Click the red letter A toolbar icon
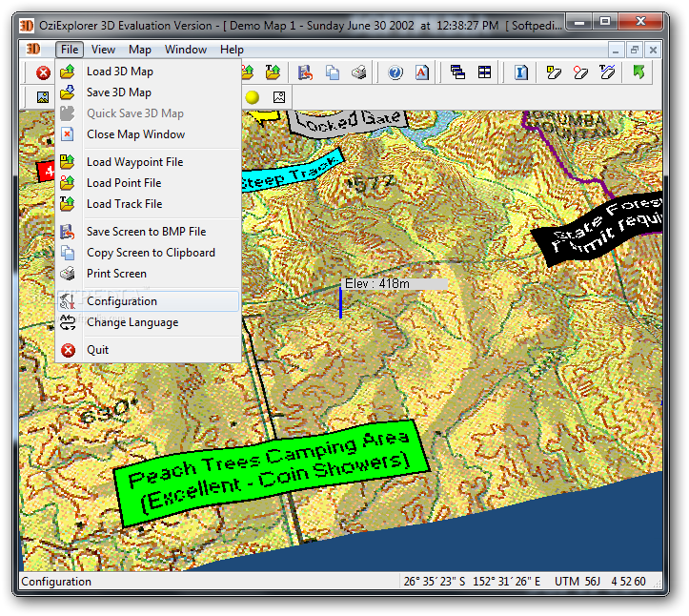This screenshot has width=689, height=616. pyautogui.click(x=422, y=72)
